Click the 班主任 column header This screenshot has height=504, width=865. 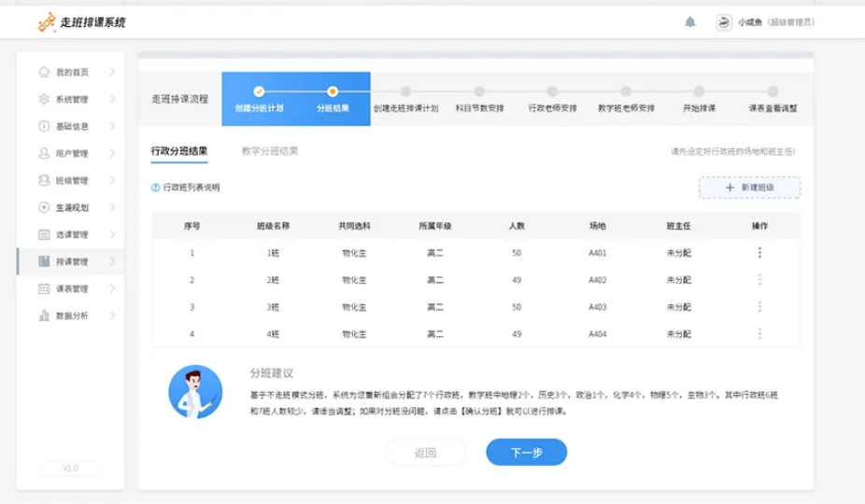tap(678, 226)
